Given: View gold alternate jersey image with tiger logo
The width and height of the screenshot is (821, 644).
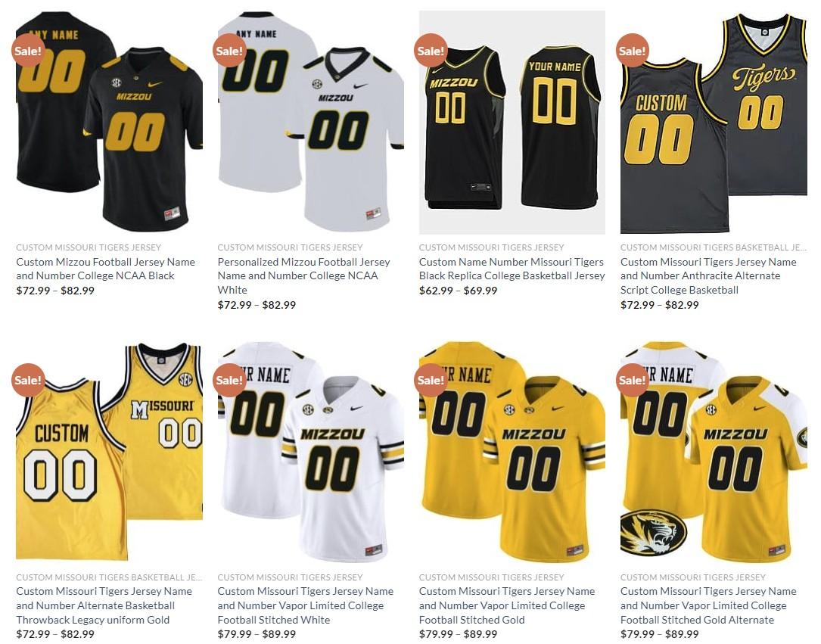Looking at the screenshot, I should [x=714, y=452].
